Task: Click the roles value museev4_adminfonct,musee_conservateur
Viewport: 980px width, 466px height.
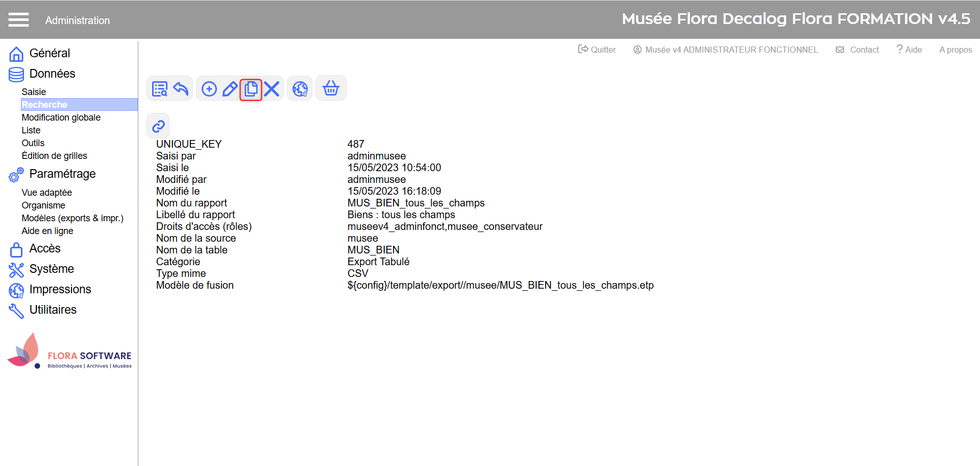Action: click(x=445, y=226)
